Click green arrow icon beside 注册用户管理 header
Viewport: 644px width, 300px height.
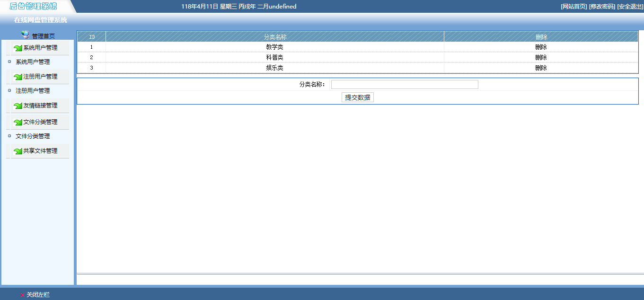point(18,77)
